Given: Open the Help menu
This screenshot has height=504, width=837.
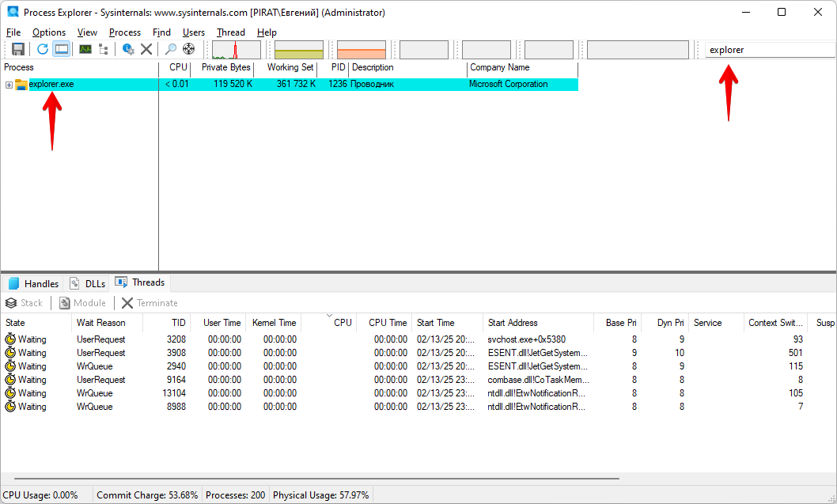Looking at the screenshot, I should click(267, 32).
